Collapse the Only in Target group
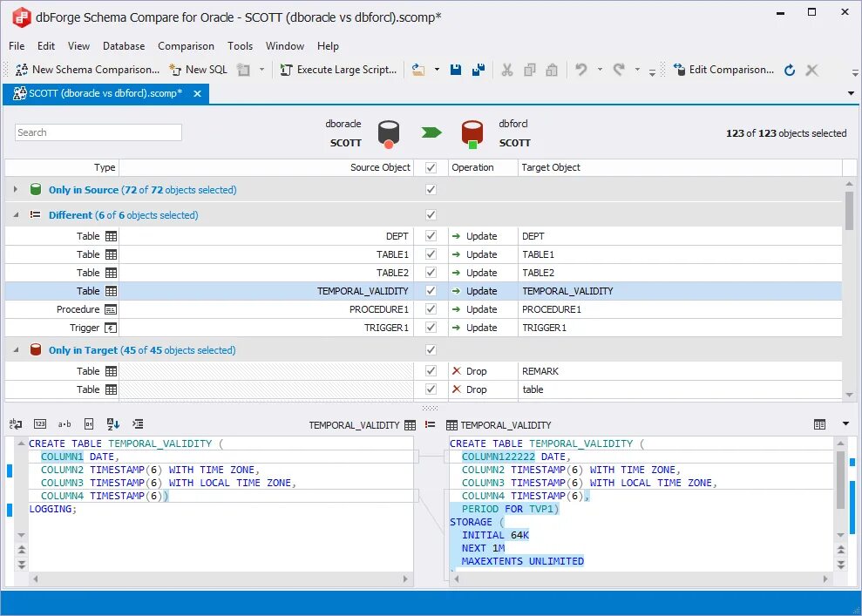 pos(16,350)
